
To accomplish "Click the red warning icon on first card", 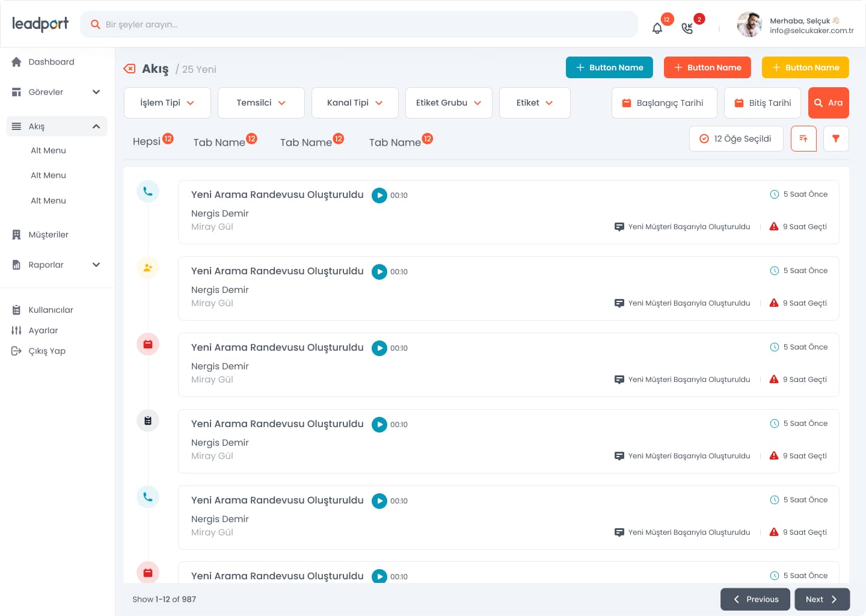I will point(774,226).
